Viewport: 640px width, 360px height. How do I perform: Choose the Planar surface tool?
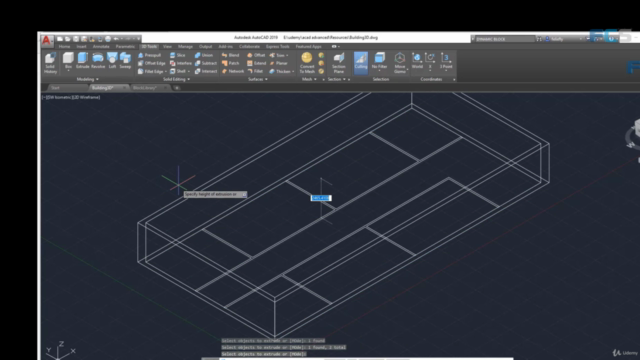(279, 63)
